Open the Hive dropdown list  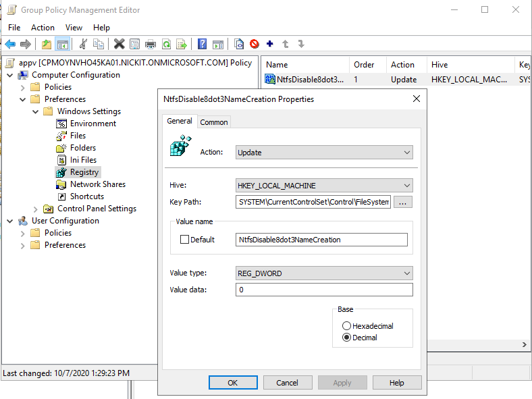coord(324,186)
